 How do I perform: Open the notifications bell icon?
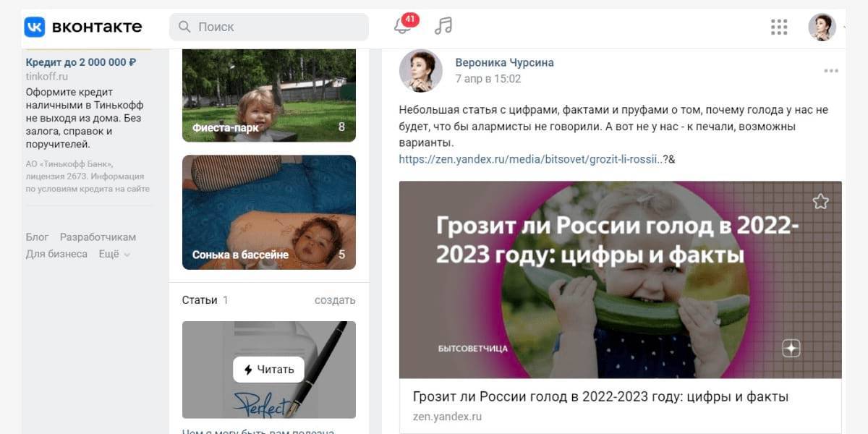coord(402,27)
